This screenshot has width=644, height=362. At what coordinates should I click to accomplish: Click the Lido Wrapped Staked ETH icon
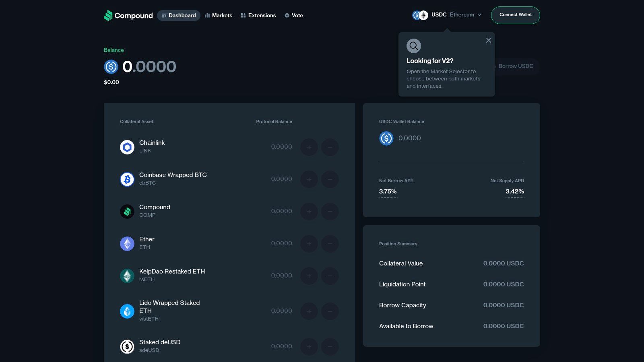[127, 311]
